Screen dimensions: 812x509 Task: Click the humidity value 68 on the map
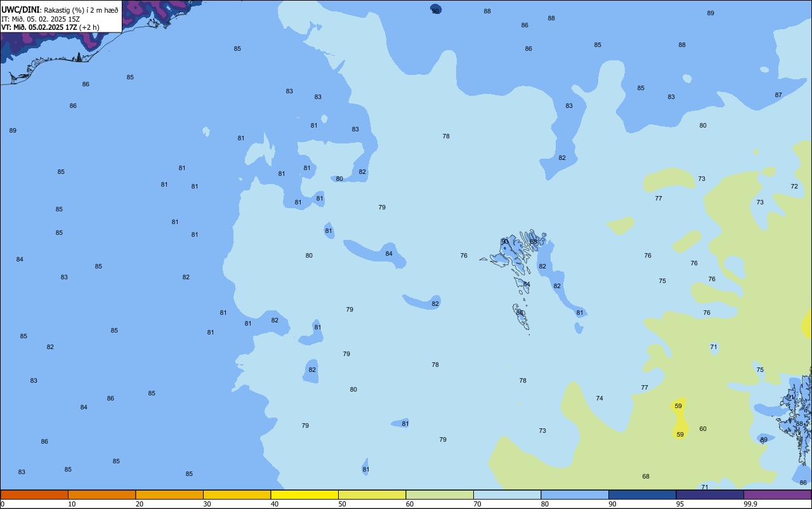tap(646, 477)
